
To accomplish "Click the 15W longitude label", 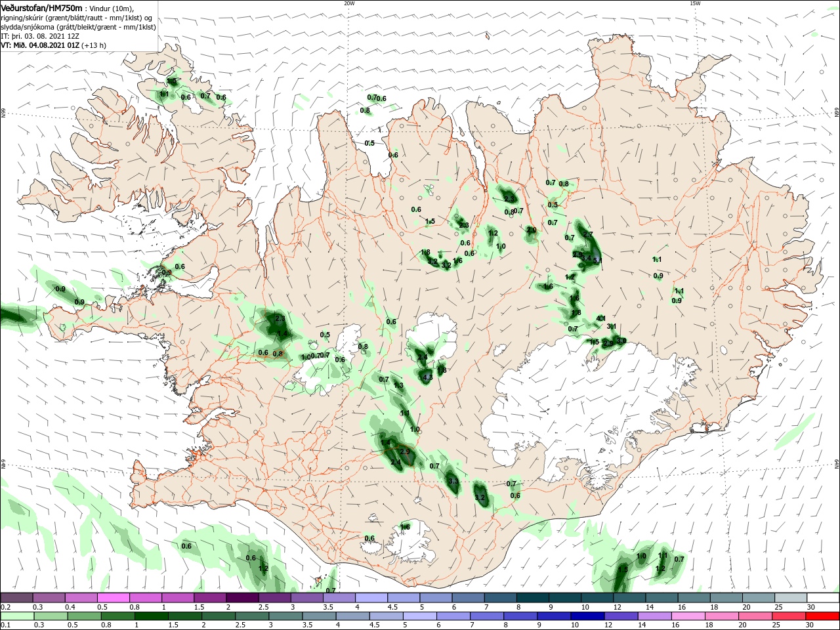I will [695, 3].
